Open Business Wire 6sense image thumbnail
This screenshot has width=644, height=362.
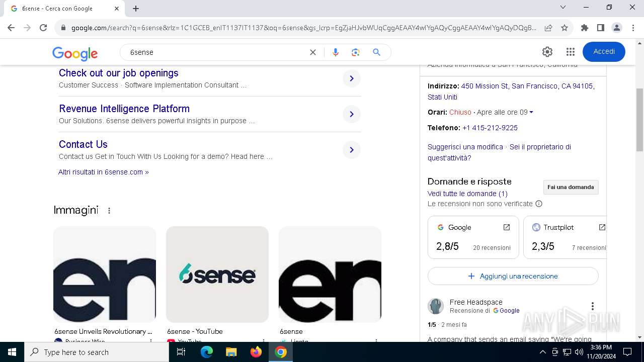click(105, 275)
